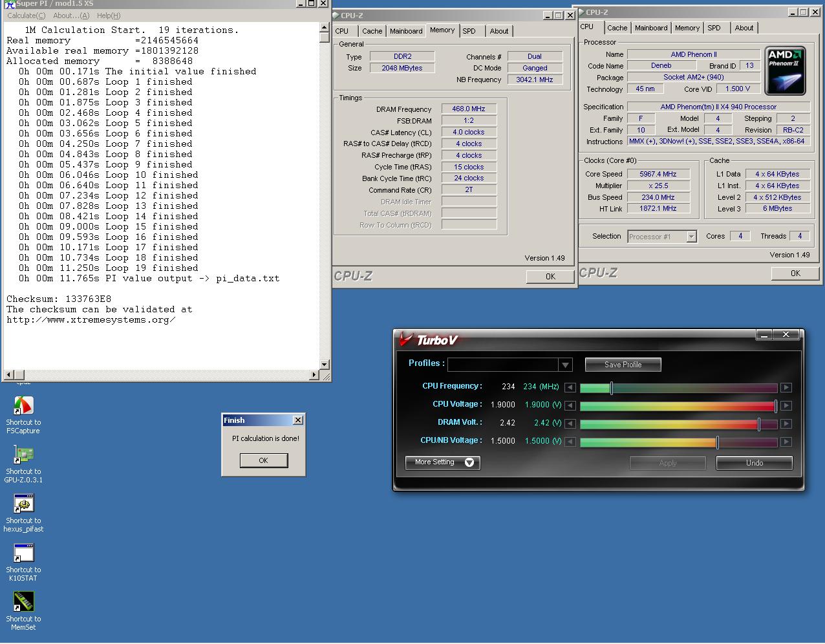This screenshot has height=644, width=825.
Task: Open the K10STAT desktop shortcut
Action: pyautogui.click(x=23, y=562)
